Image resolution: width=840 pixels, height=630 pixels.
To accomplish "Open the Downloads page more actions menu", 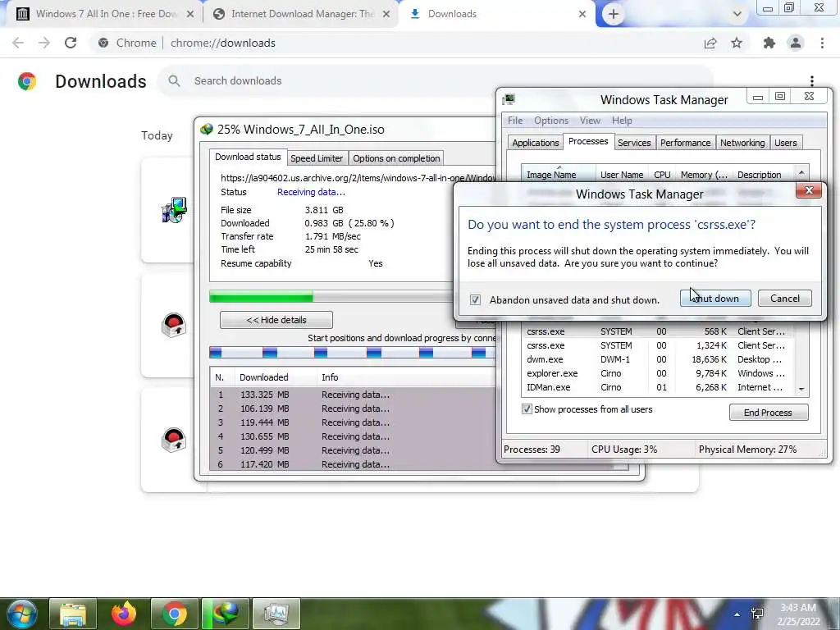I will [x=812, y=81].
